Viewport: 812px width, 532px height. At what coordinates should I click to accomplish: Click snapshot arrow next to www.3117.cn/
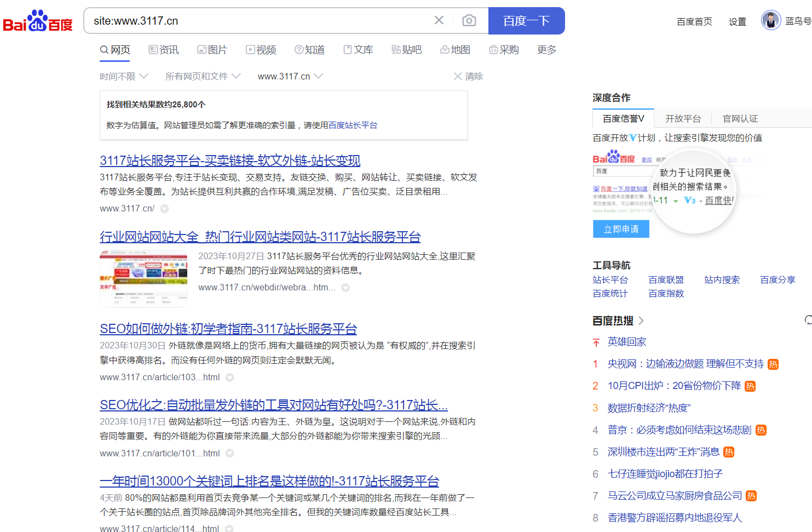click(164, 209)
